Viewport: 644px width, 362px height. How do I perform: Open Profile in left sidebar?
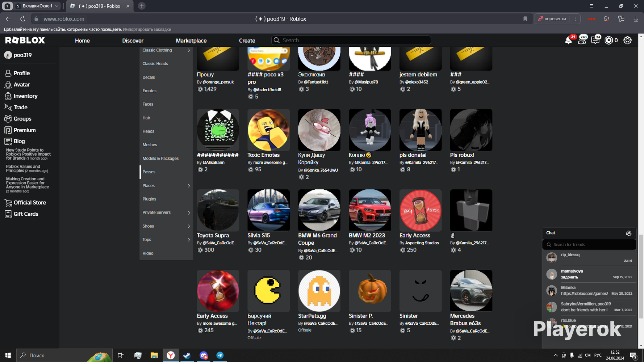(22, 73)
